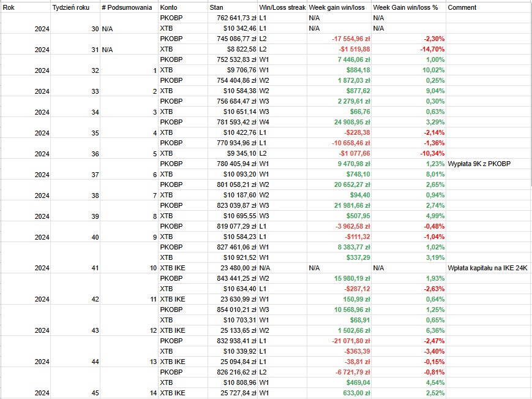Click the Week Gain win/loss % header
This screenshot has height=399, width=532.
(408, 7)
